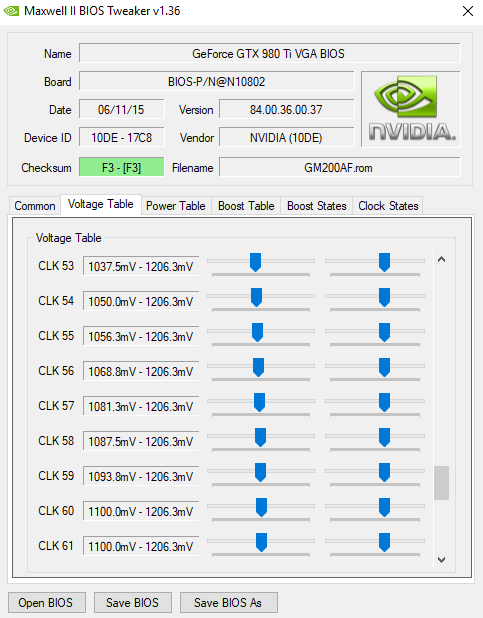The image size is (483, 618).
Task: Close the Maxwell II BIOS Tweaker window
Action: click(468, 11)
